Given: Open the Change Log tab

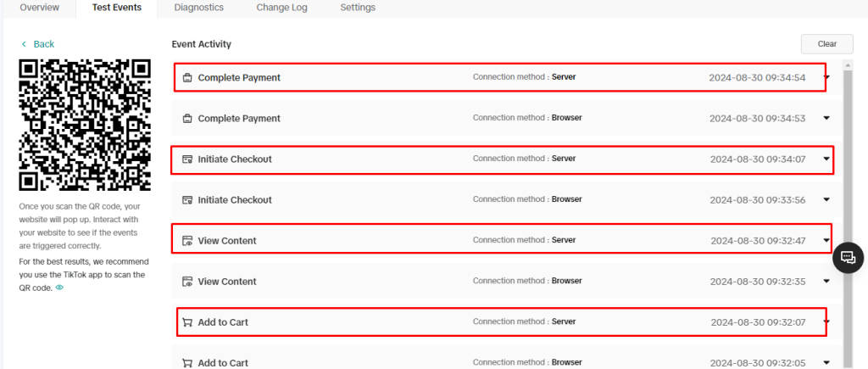Looking at the screenshot, I should pyautogui.click(x=281, y=8).
